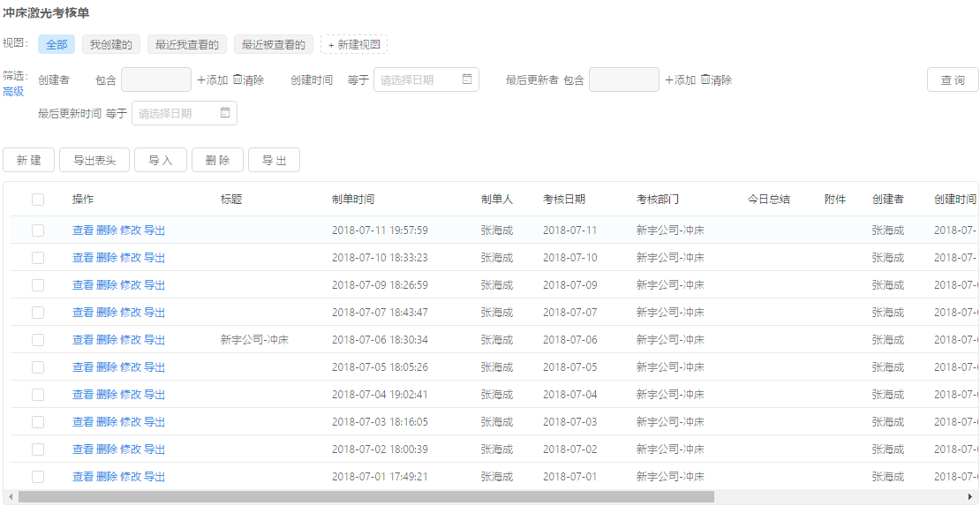Click calendar icon in 最后更新时间 date field
This screenshot has height=506, width=980.
225,113
